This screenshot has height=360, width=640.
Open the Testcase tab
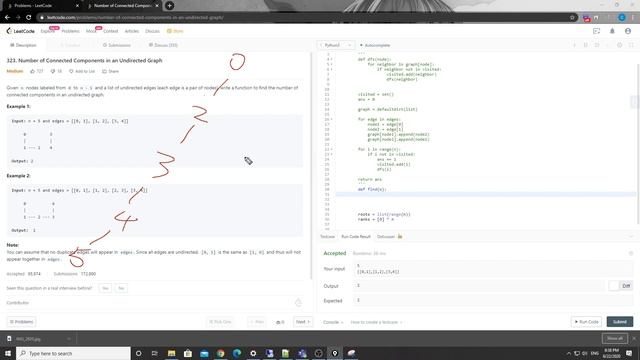coord(327,237)
